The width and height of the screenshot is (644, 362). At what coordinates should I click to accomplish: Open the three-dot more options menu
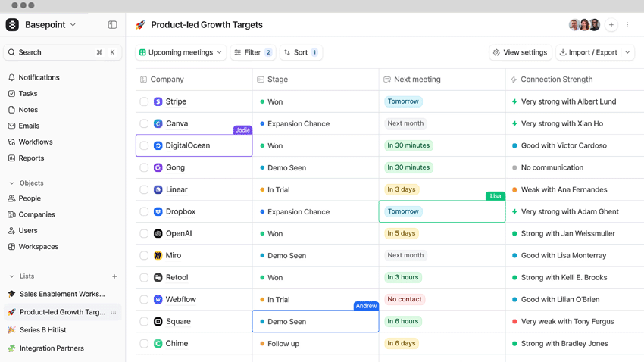(627, 25)
